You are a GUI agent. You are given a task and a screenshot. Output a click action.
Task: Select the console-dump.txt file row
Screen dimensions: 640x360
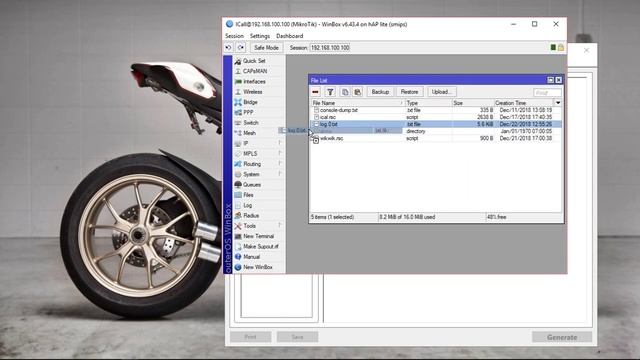click(x=436, y=110)
